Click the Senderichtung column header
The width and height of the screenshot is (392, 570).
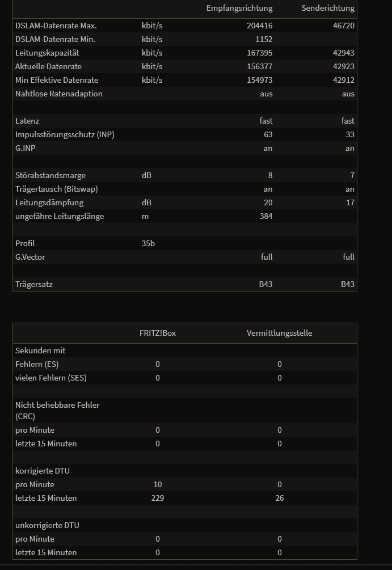coord(328,8)
